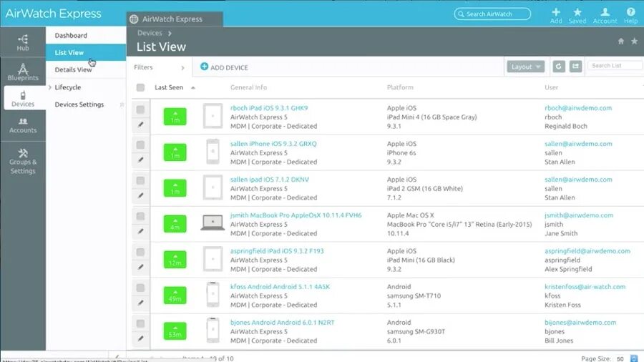Open rboch iPad iOS 9.3.1 GHK9 link
Screen dimensions: 644x362
coord(269,108)
